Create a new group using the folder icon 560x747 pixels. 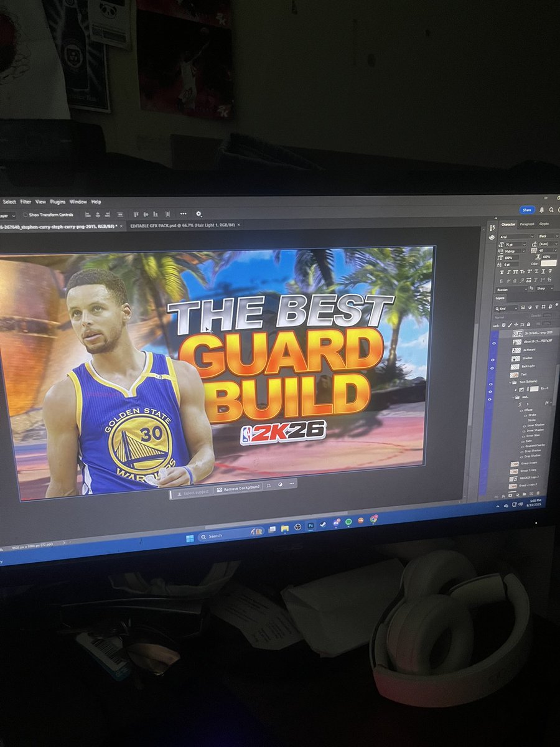[524, 494]
